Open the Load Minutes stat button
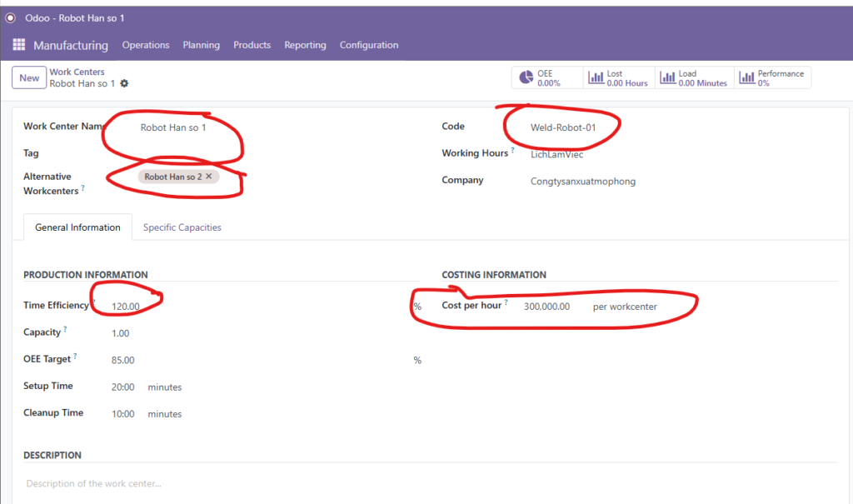This screenshot has width=853, height=504. click(693, 78)
